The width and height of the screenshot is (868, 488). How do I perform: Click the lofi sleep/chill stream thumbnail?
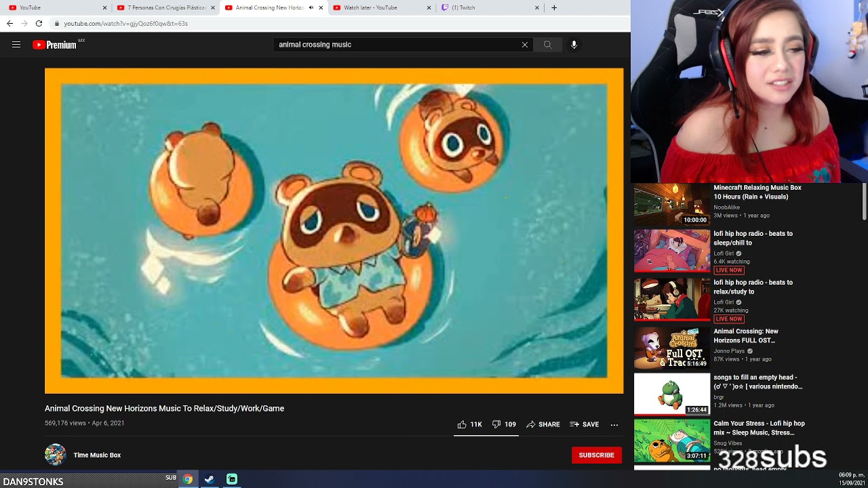[672, 251]
